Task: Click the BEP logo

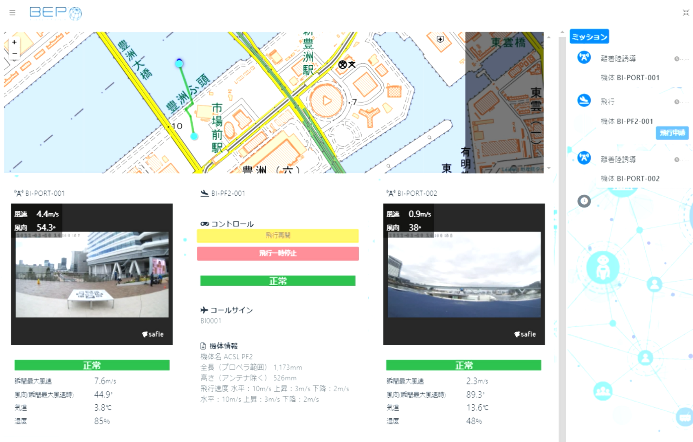Action: click(56, 13)
